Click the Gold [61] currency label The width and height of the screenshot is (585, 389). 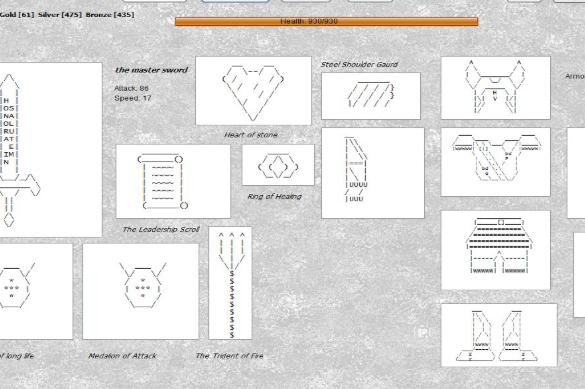(17, 15)
